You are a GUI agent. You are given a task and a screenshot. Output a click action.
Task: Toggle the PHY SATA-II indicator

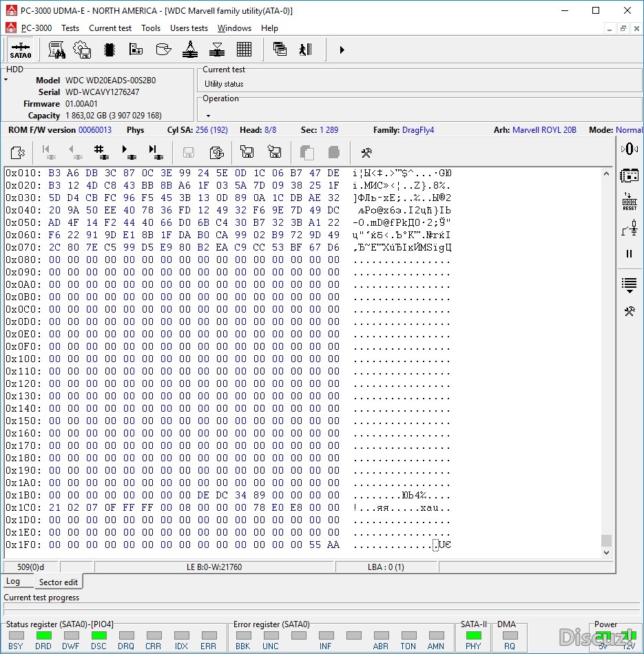coord(473,635)
